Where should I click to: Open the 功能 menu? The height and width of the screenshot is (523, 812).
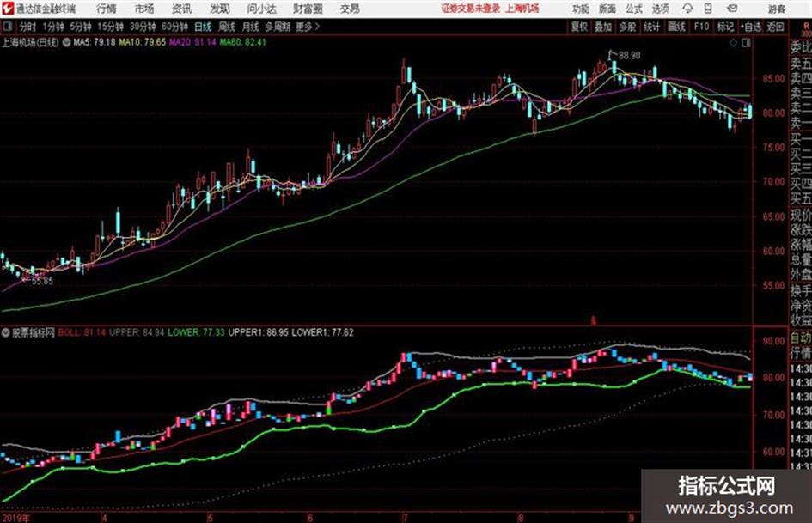click(x=581, y=9)
